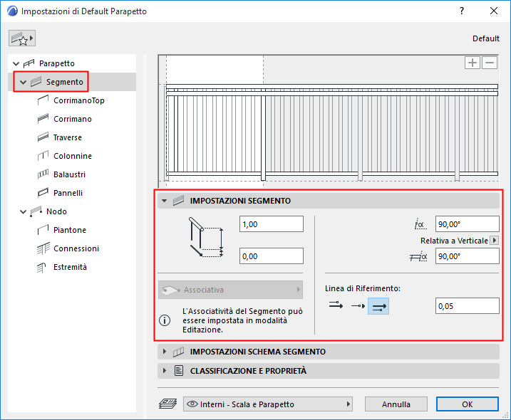Click the railing angle icon by second 90,00°
This screenshot has height=420, width=511.
click(418, 256)
